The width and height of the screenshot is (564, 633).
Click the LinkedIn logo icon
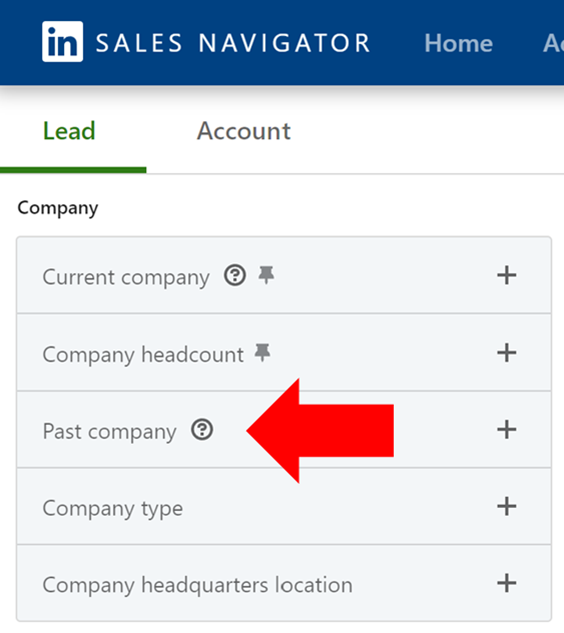(x=63, y=42)
